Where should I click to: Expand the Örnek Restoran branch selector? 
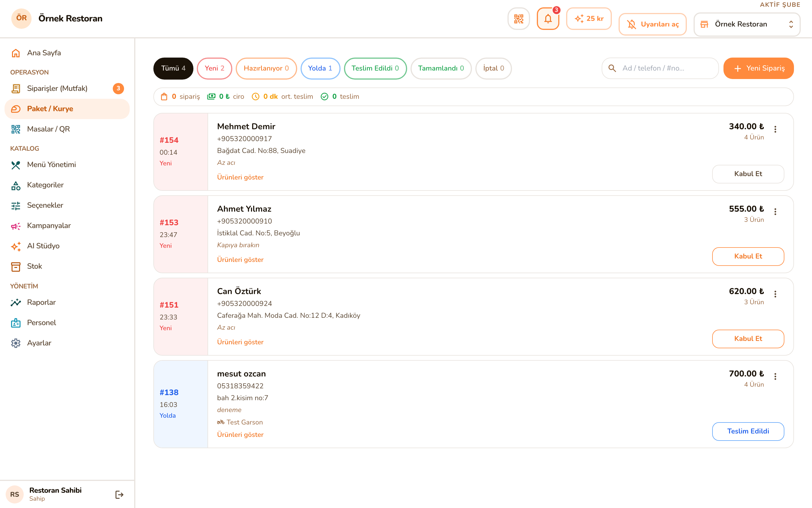pos(747,24)
